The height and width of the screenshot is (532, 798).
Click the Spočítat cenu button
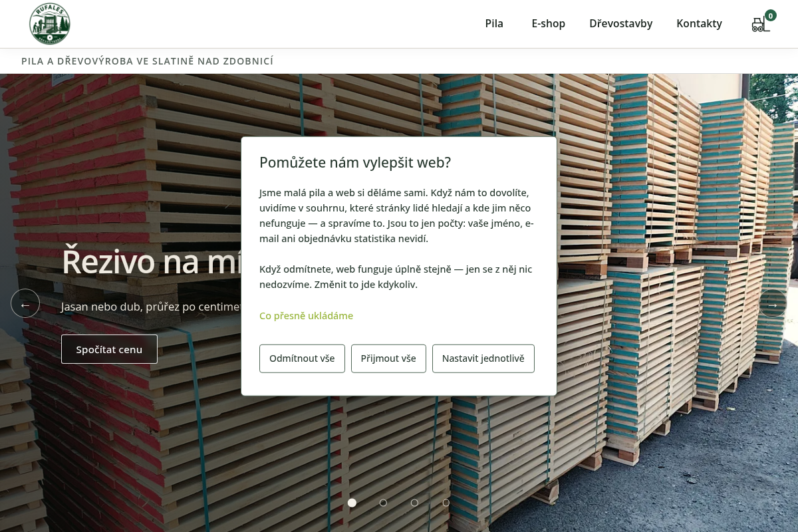point(109,349)
